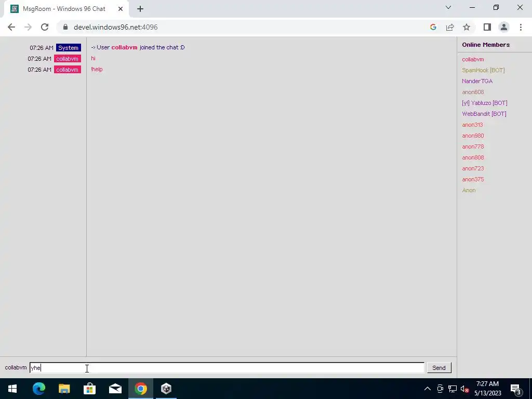Click the System sender badge
532x399 pixels.
click(x=68, y=48)
